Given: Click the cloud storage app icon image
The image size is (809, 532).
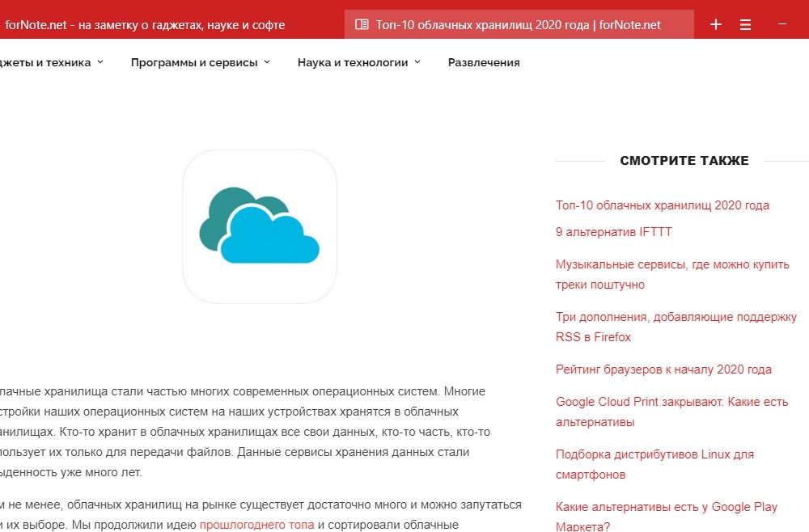Looking at the screenshot, I should (260, 226).
